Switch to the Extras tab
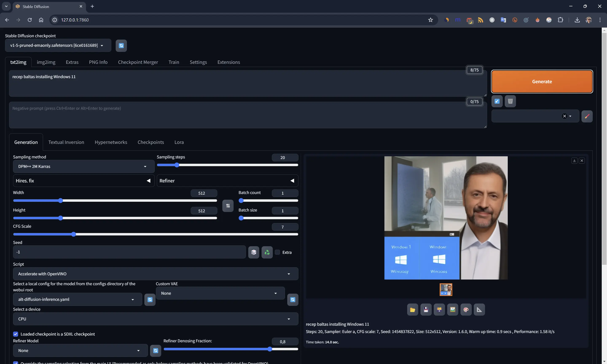 pos(72,62)
